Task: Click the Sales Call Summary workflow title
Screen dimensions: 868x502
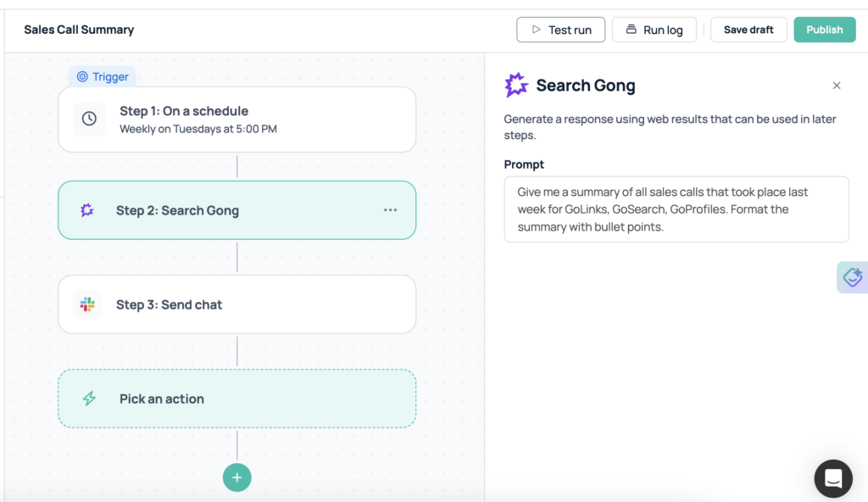Action: click(79, 30)
